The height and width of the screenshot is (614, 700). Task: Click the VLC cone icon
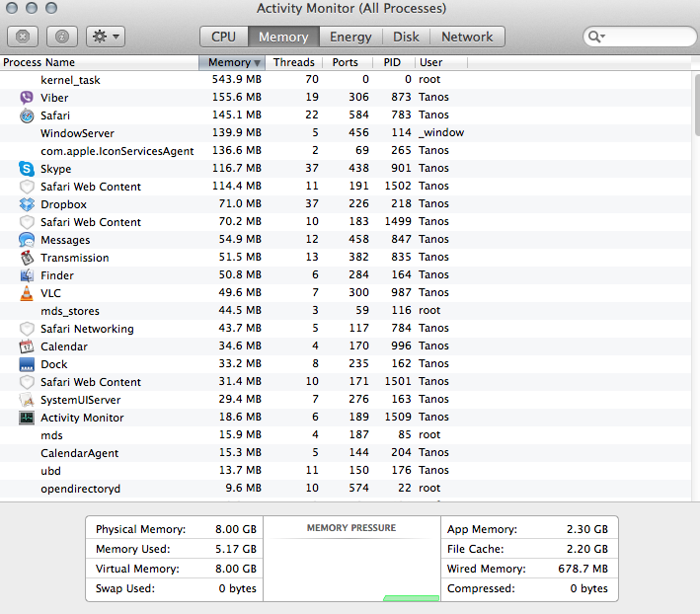tap(27, 293)
